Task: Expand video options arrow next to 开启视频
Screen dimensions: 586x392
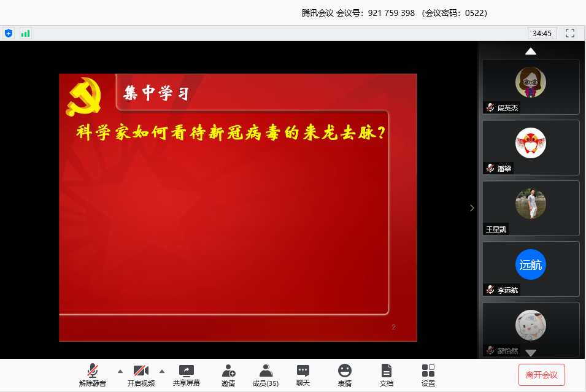Action: tap(162, 371)
